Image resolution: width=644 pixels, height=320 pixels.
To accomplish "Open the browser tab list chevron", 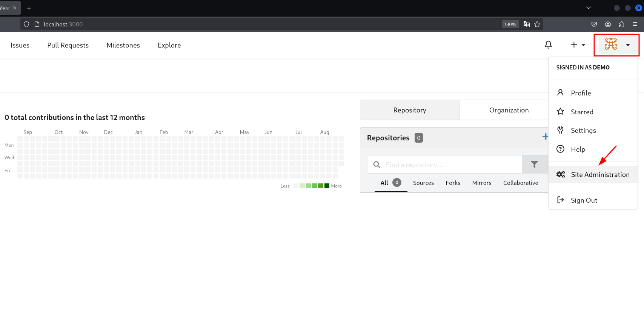I will click(x=588, y=8).
